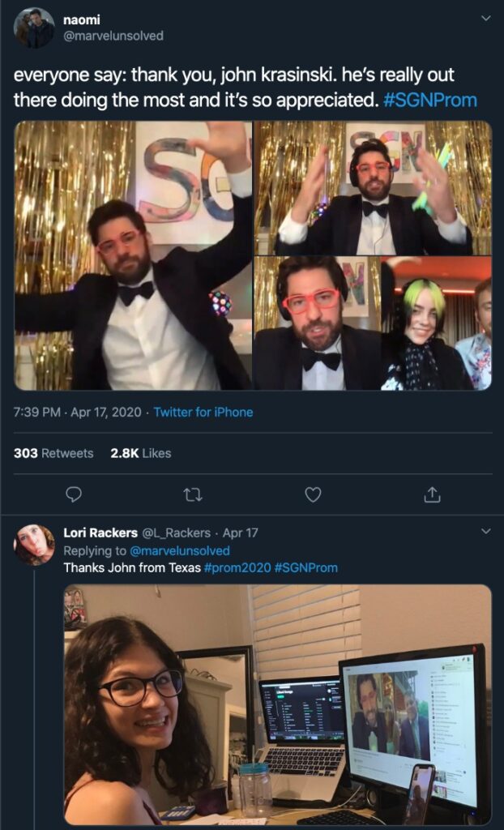504x830 pixels.
Task: Open the large left photo in naomi's tweet
Action: click(x=133, y=255)
